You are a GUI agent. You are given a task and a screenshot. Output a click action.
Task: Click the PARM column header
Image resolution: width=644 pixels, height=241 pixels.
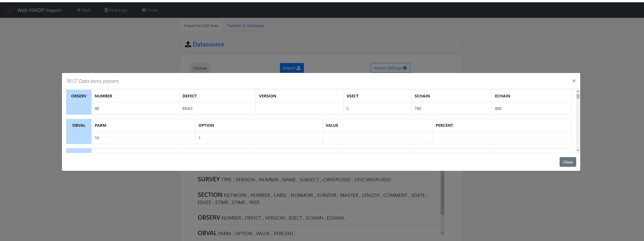[x=143, y=125]
